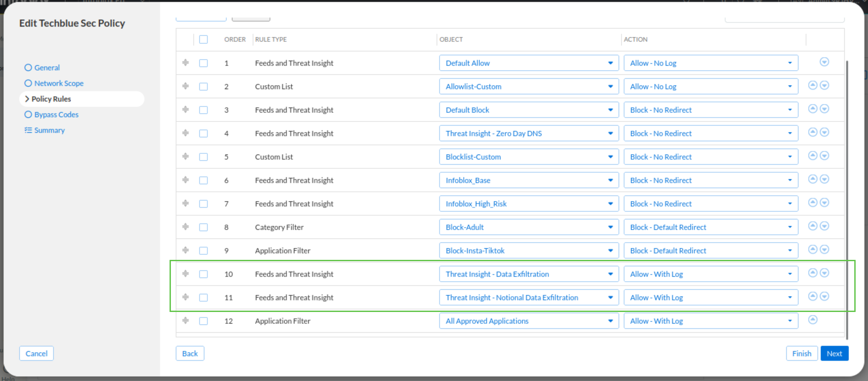Go to Network Scope step
Screen dimensions: 868x381
click(x=59, y=83)
